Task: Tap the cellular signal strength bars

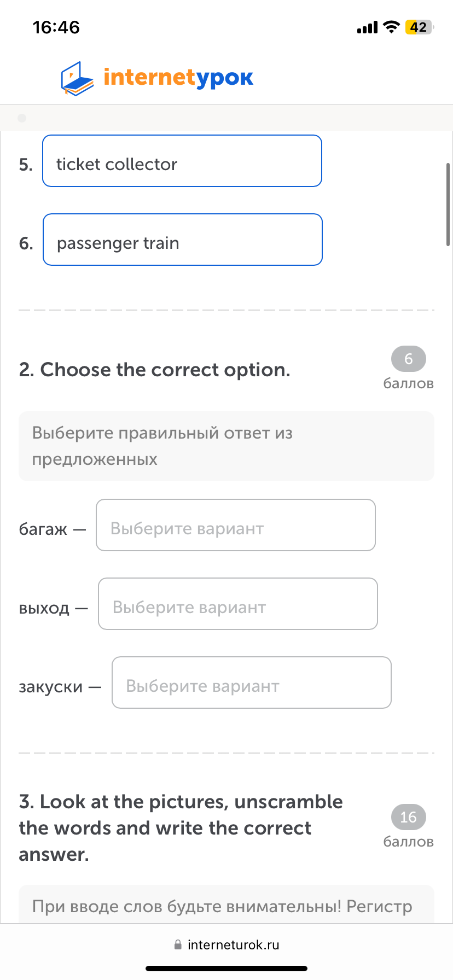Action: pyautogui.click(x=367, y=27)
